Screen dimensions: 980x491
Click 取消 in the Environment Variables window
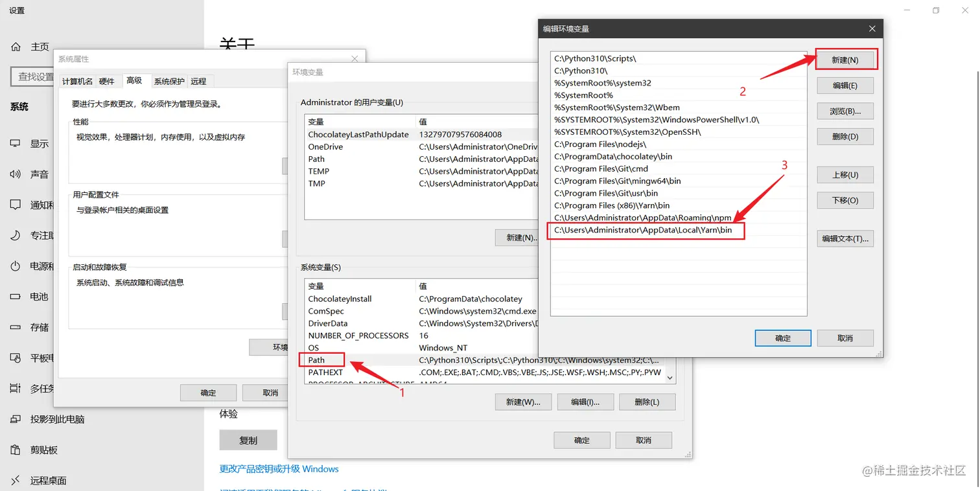pos(644,440)
